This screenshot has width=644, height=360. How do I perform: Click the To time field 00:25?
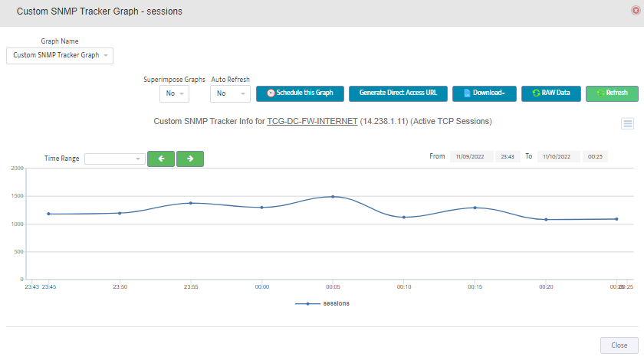click(x=595, y=156)
